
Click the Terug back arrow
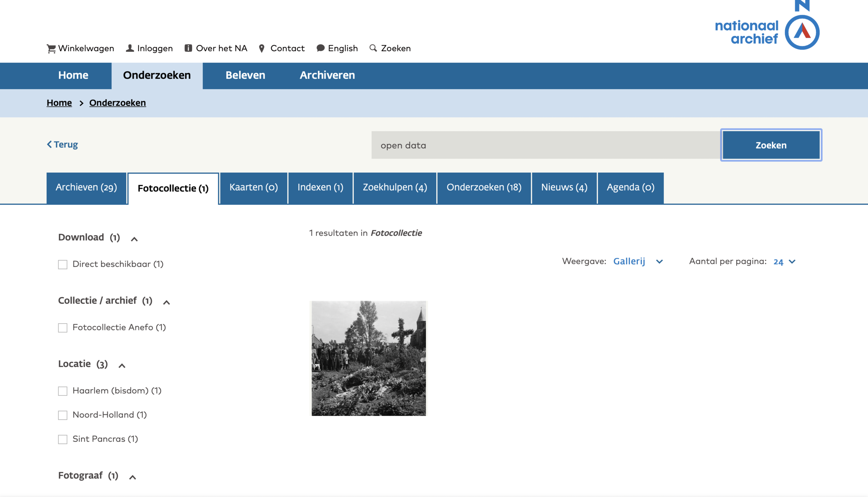(x=50, y=144)
